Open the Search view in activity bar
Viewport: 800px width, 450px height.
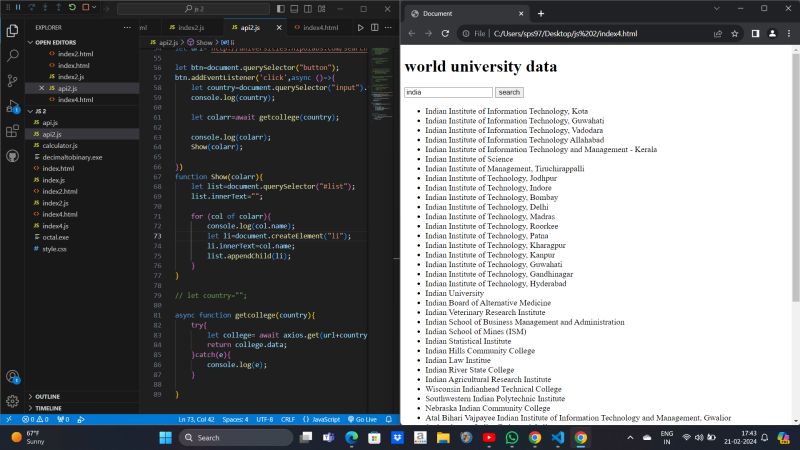(x=12, y=55)
